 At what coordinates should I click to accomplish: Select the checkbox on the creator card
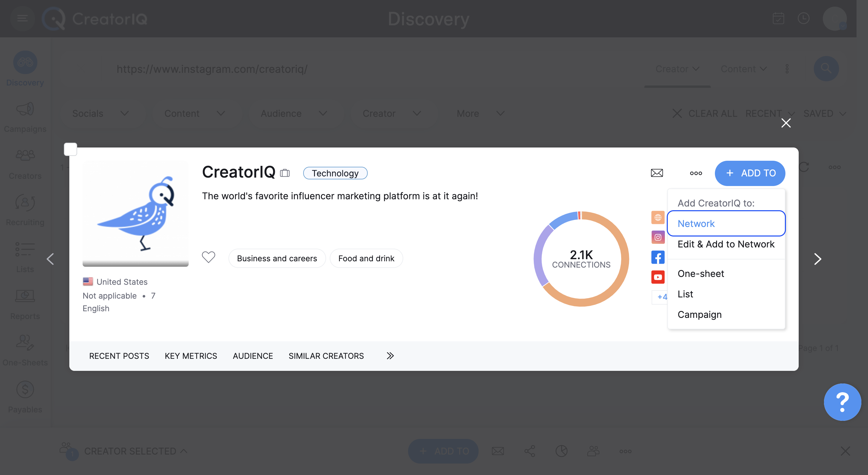(71, 148)
